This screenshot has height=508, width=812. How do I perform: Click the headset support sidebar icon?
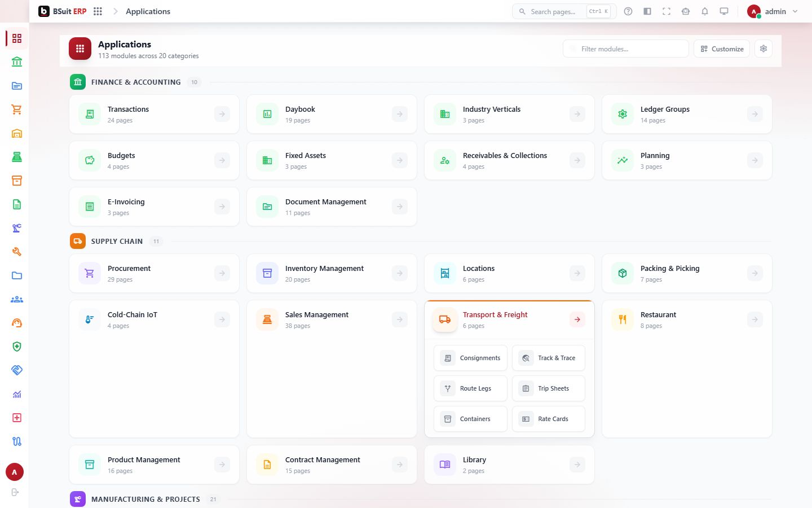pyautogui.click(x=17, y=323)
